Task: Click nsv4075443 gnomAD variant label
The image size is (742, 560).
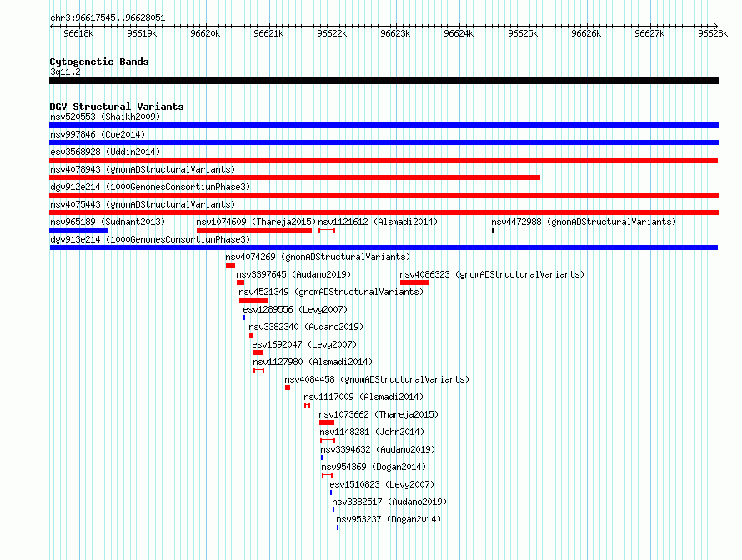Action: pyautogui.click(x=143, y=204)
